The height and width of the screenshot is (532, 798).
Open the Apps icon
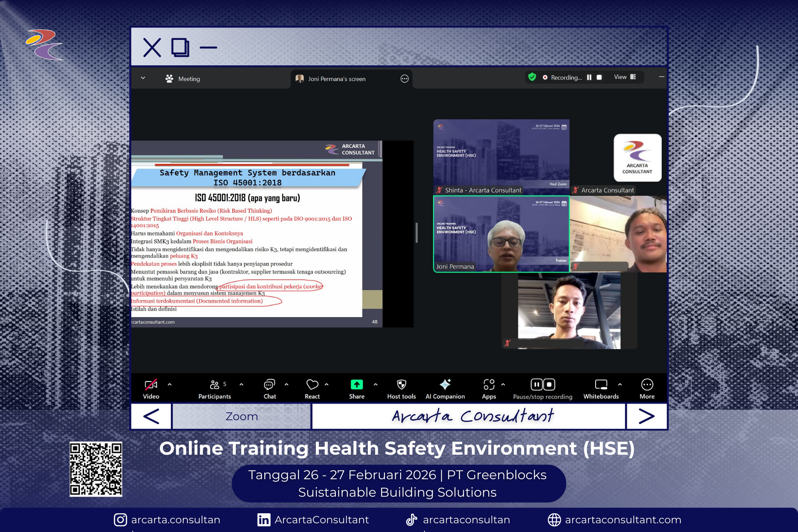point(489,385)
